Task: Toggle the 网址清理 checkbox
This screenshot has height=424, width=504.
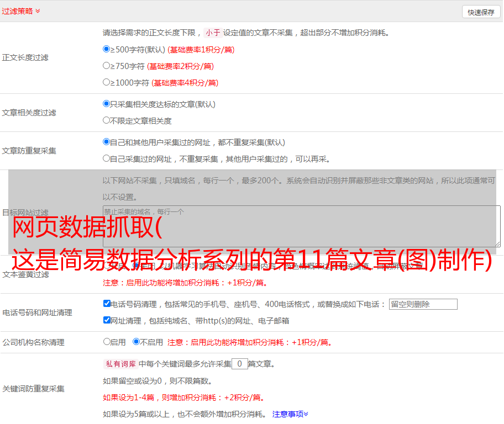Action: (107, 320)
